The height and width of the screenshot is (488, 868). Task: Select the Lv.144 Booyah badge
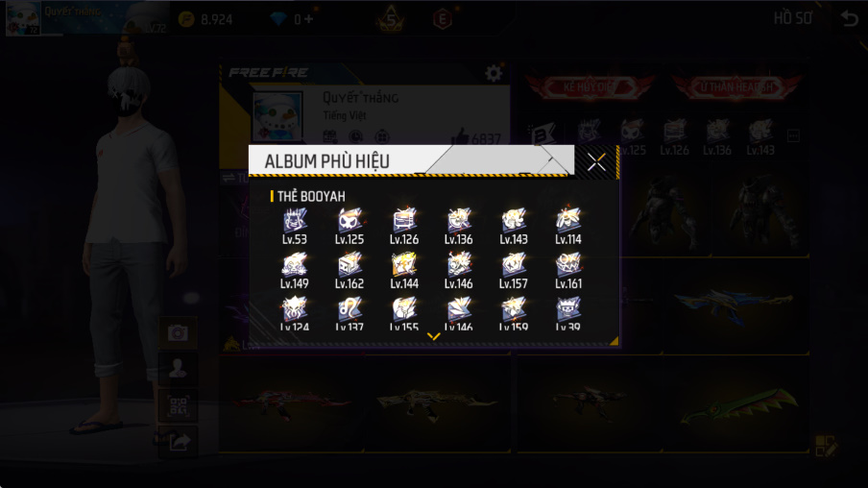(404, 270)
